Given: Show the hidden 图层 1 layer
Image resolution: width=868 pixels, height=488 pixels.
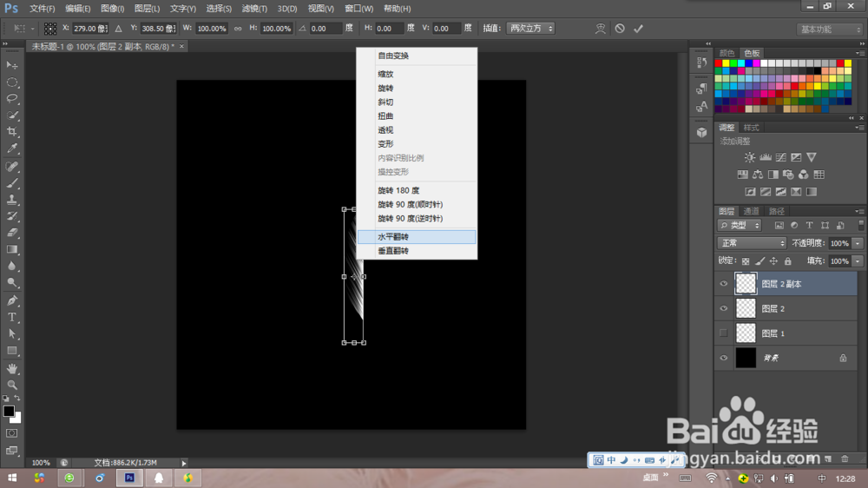Looking at the screenshot, I should 724,333.
